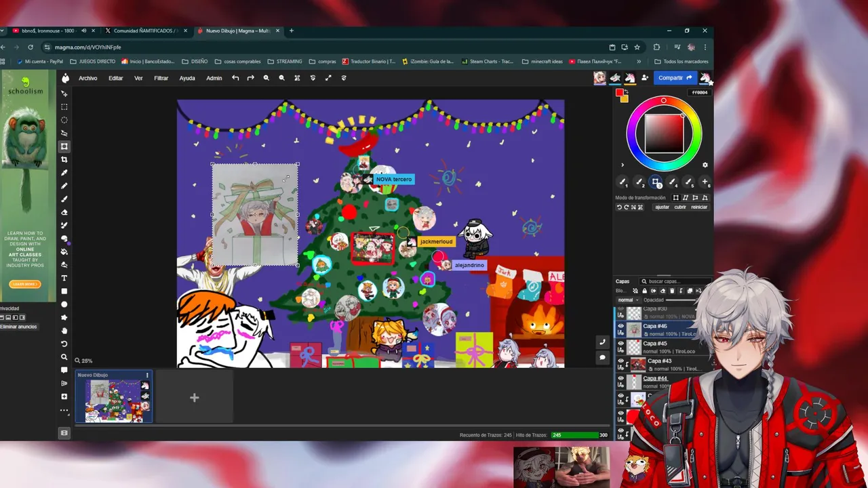
Task: Toggle visibility of layer Capa #30
Action: point(620,309)
